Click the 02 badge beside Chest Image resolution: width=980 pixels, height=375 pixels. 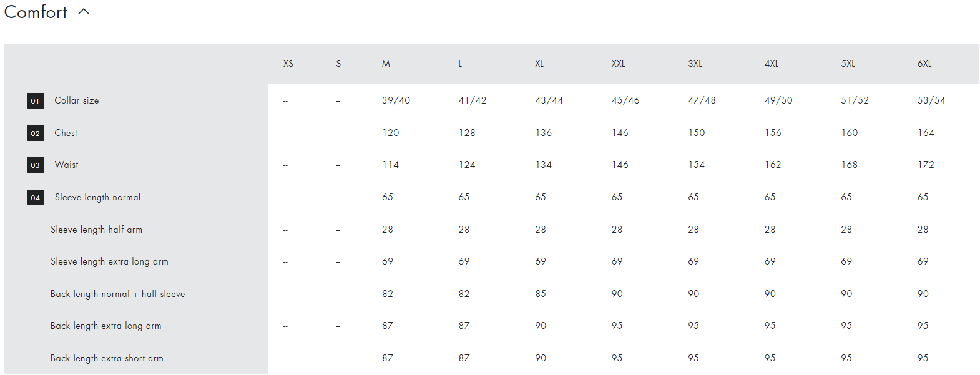point(36,133)
